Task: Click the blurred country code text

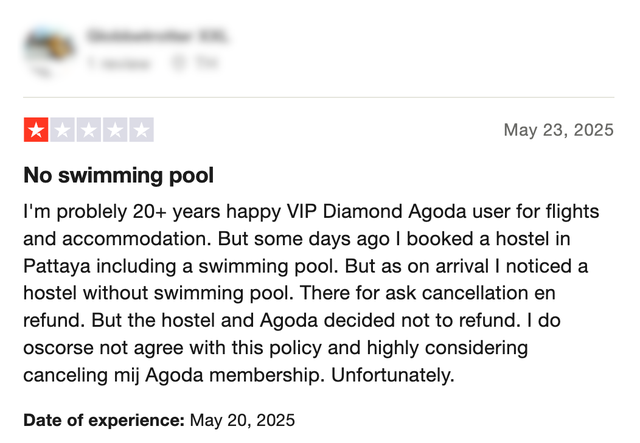Action: point(207,62)
